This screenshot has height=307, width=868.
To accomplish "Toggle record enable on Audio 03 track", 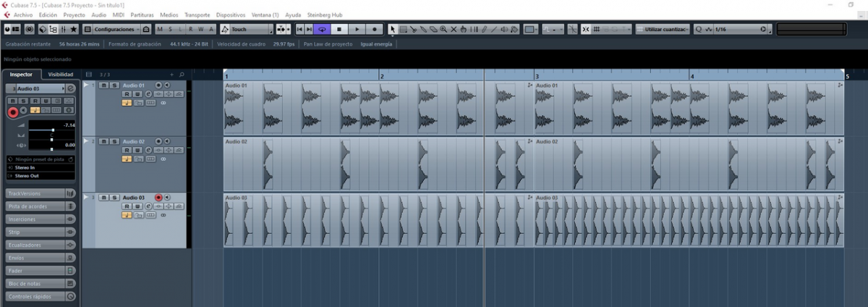I will click(158, 197).
